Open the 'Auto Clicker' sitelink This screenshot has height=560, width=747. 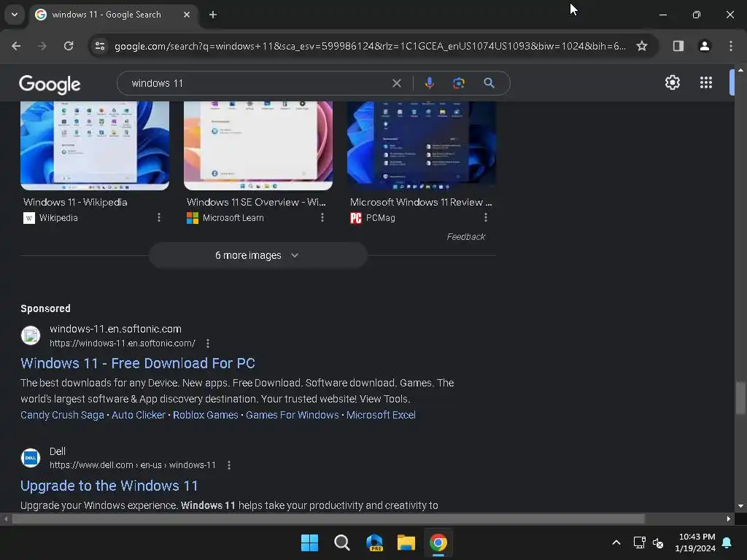click(138, 415)
